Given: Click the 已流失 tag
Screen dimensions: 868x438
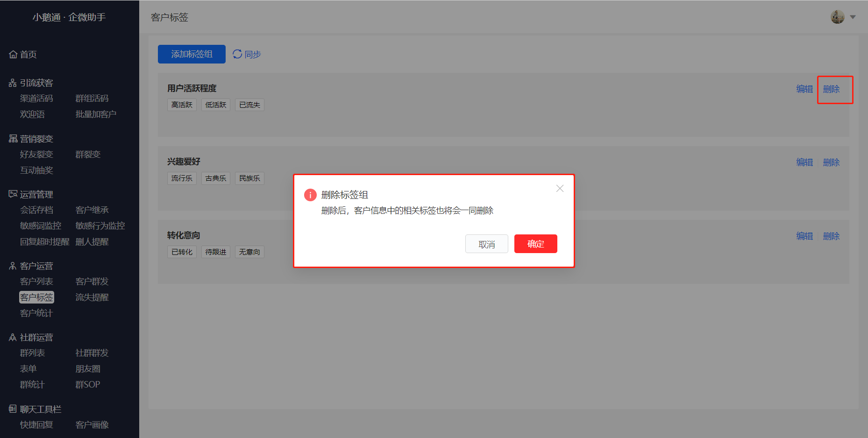Looking at the screenshot, I should [x=249, y=105].
